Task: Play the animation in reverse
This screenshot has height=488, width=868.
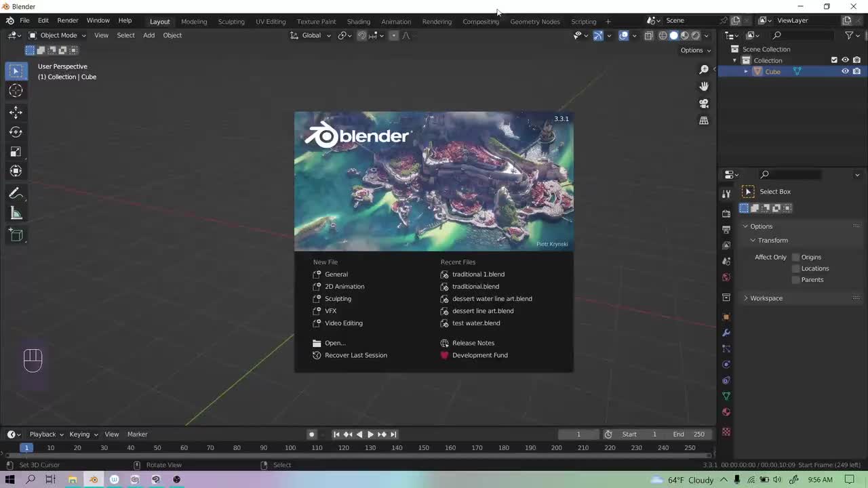Action: point(359,434)
